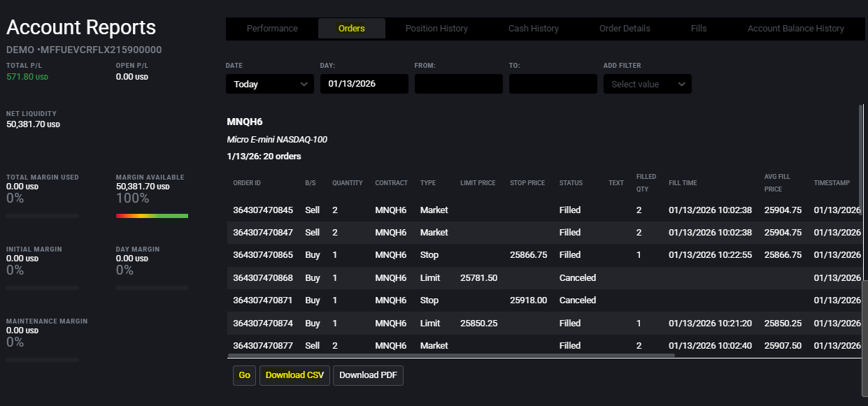Click the Day date field 01/13/2026

click(x=364, y=84)
